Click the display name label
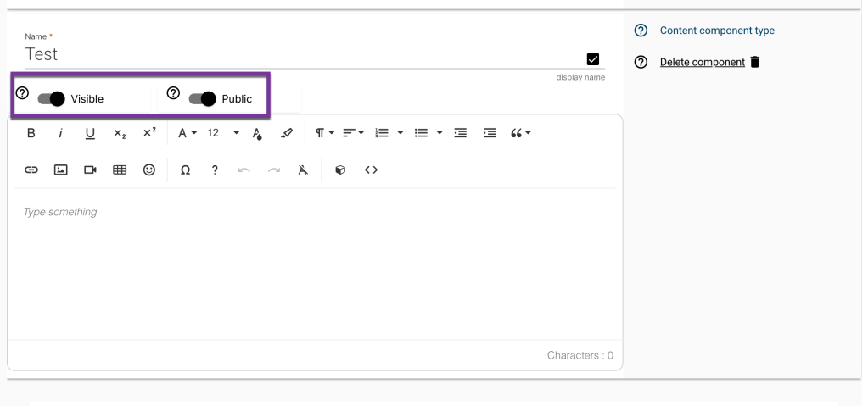Image resolution: width=868 pixels, height=406 pixels. point(580,77)
